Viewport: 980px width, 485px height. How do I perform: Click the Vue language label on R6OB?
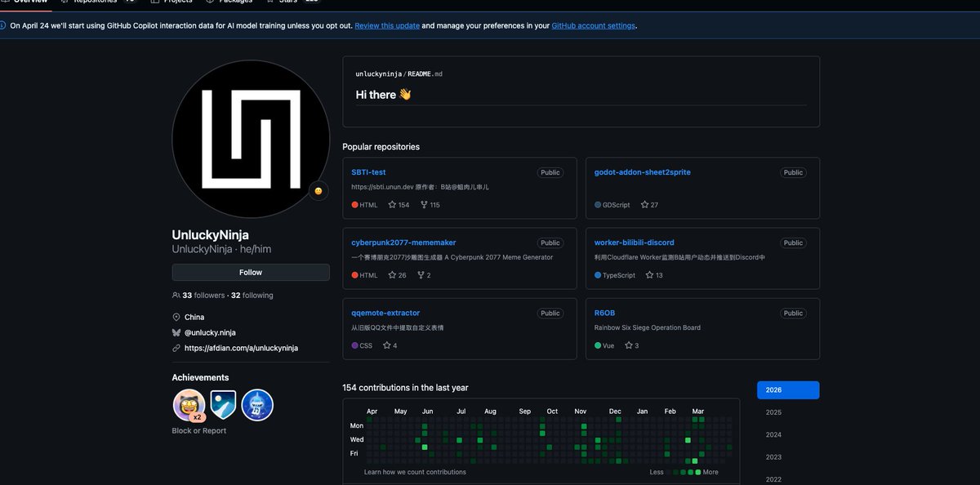(x=608, y=345)
